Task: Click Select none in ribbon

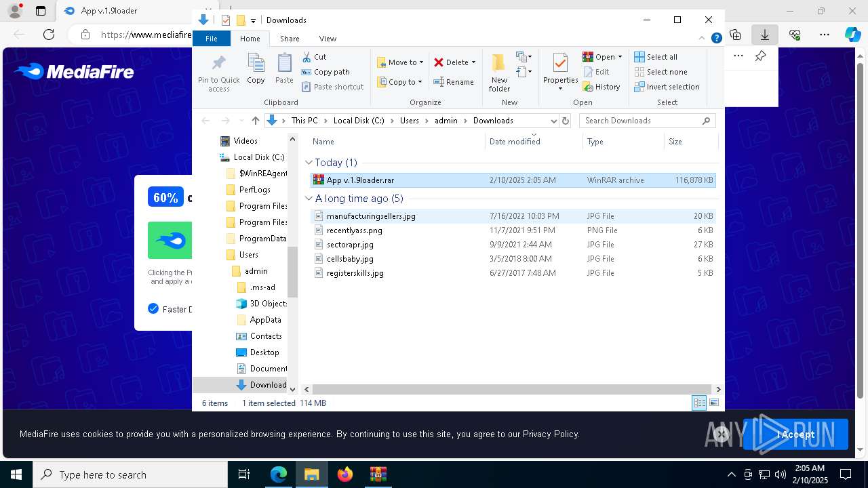Action: pos(660,72)
